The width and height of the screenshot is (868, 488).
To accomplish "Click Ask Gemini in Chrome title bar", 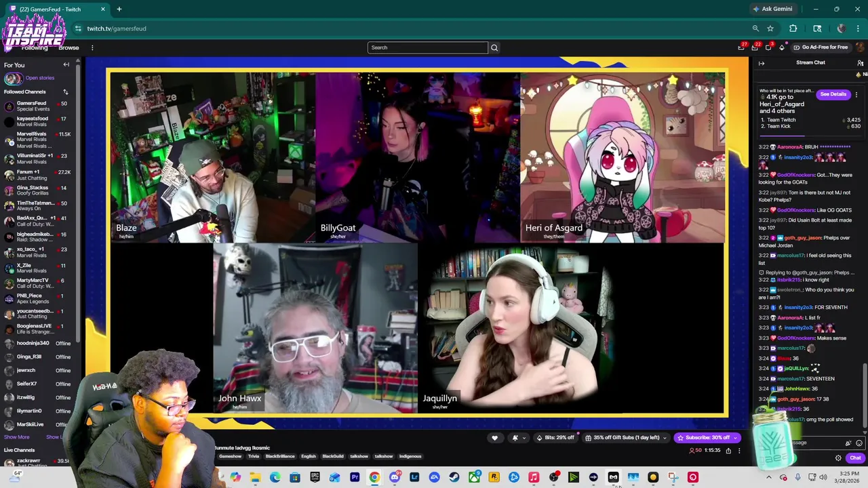I will (772, 9).
